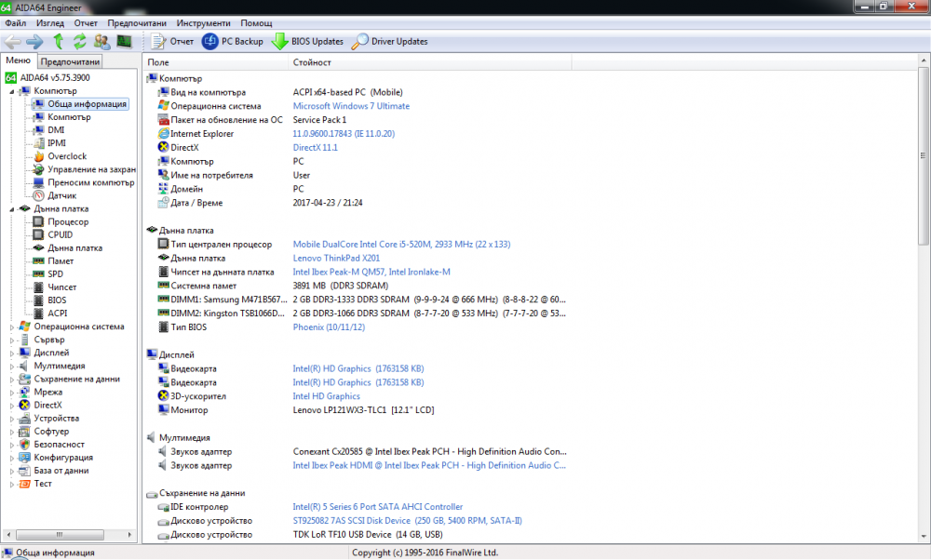Viewport: 931px width, 560px height.
Task: Open BIOS Updates from the toolbar
Action: (307, 42)
